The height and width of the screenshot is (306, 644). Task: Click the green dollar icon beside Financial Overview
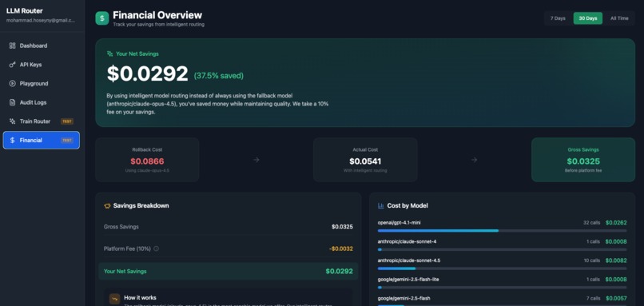pyautogui.click(x=101, y=18)
